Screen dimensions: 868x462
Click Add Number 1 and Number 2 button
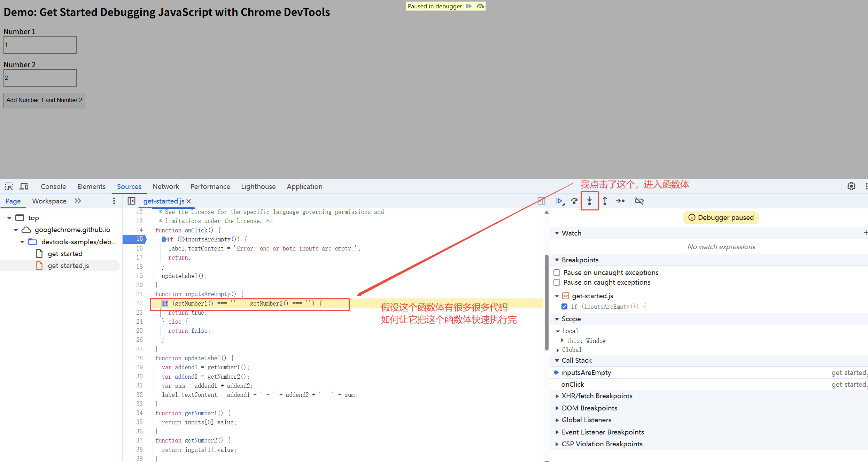click(44, 100)
